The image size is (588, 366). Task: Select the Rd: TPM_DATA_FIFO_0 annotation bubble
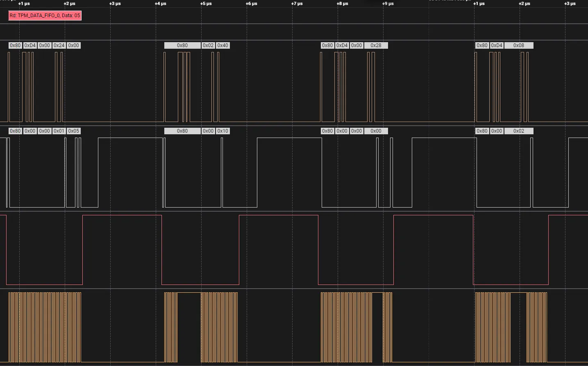pos(45,16)
